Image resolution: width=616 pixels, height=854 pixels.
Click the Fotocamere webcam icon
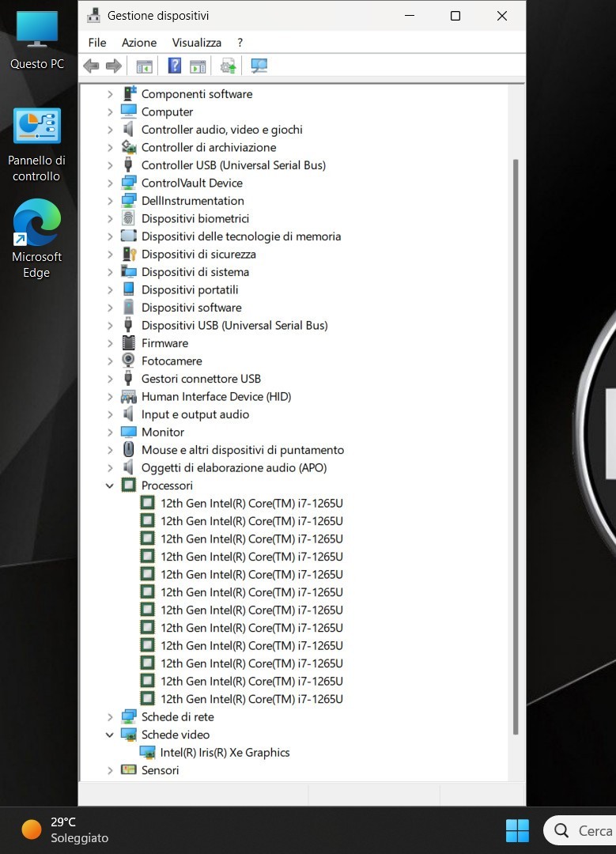click(129, 361)
